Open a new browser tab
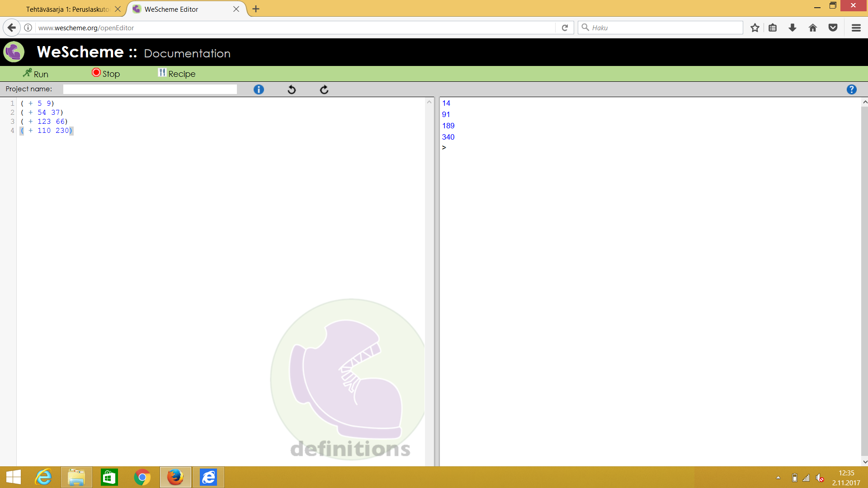The image size is (868, 488). click(256, 9)
